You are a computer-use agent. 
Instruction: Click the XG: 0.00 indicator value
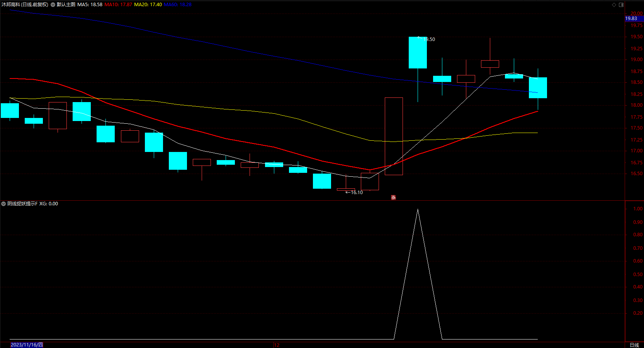(x=49, y=204)
